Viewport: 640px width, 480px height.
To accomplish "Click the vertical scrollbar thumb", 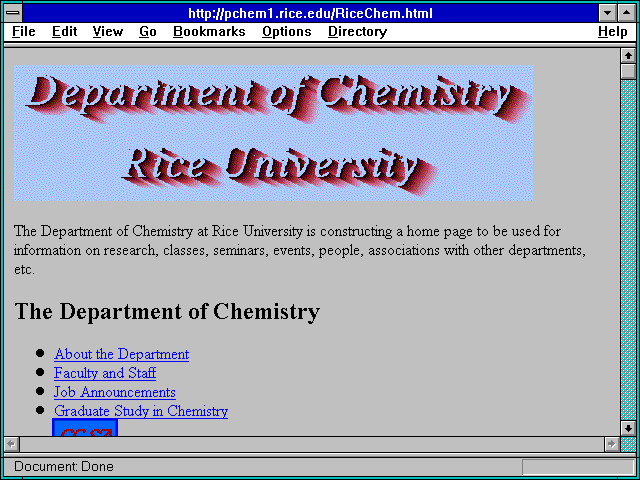I will coord(628,71).
